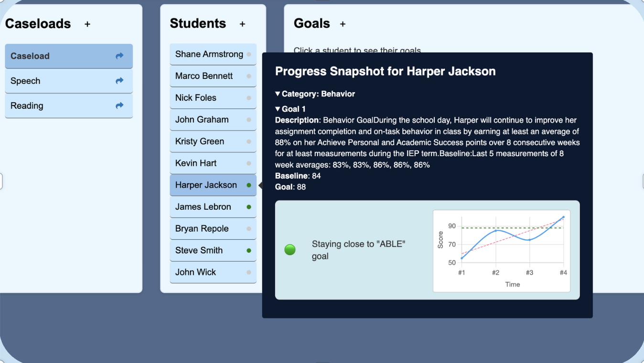This screenshot has width=644, height=363.
Task: Click share arrow on Caseload row
Action: point(119,56)
